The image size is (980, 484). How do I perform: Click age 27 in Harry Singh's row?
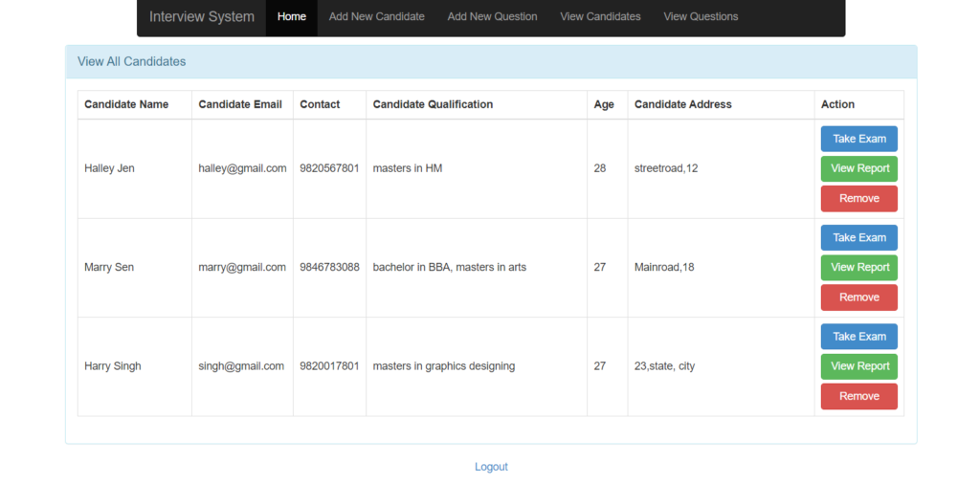600,366
